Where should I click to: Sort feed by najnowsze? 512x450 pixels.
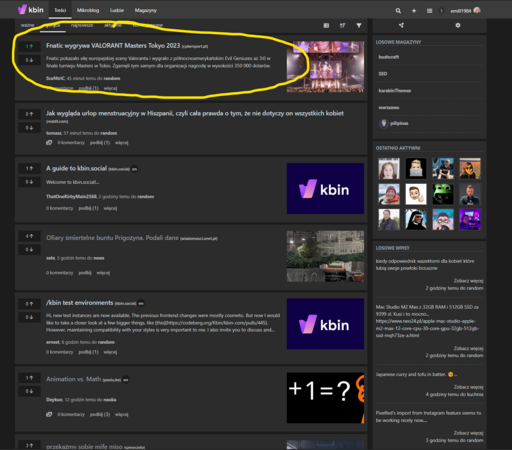click(x=82, y=25)
